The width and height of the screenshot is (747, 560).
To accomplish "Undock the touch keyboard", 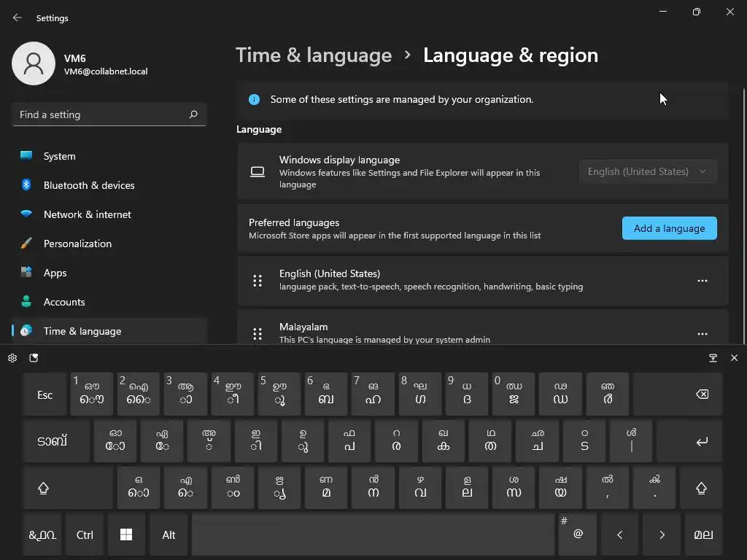I will coord(713,358).
